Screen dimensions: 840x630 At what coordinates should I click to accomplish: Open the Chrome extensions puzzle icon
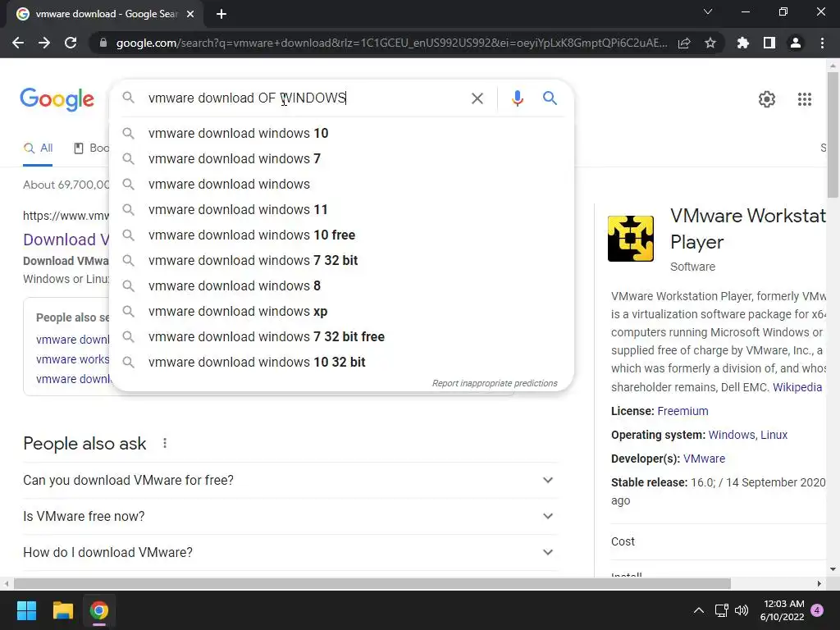click(x=743, y=43)
